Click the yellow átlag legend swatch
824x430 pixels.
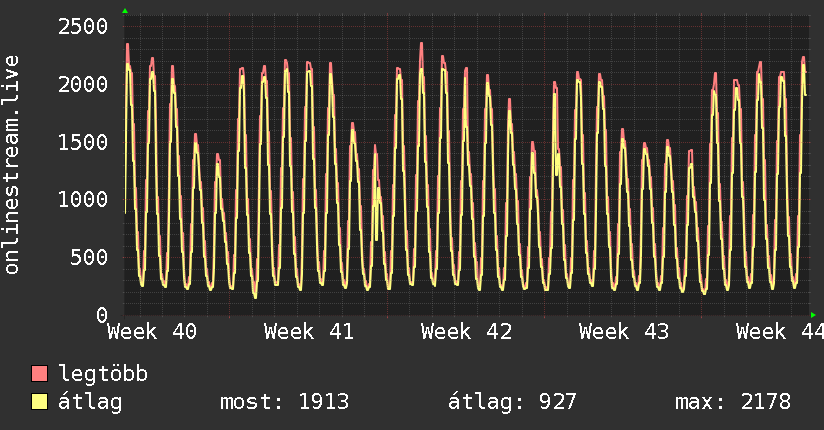[x=39, y=402]
